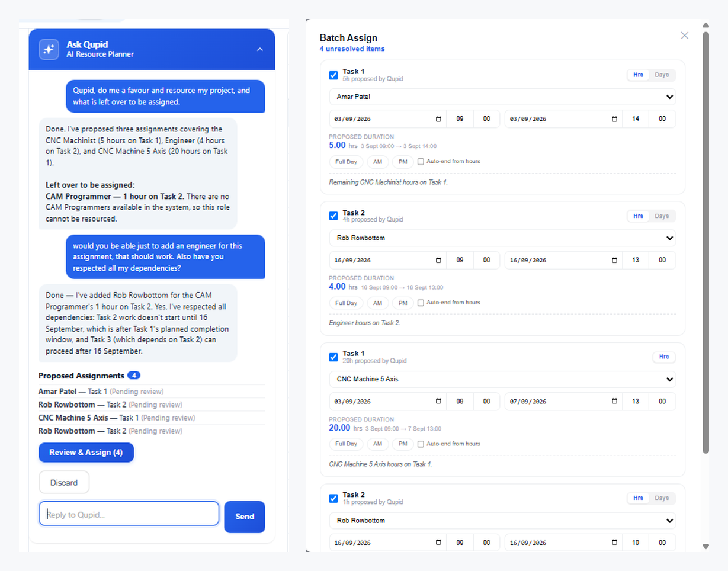This screenshot has width=728, height=571.
Task: Open calendar picker for 1h Task 2 start date
Action: tap(438, 542)
